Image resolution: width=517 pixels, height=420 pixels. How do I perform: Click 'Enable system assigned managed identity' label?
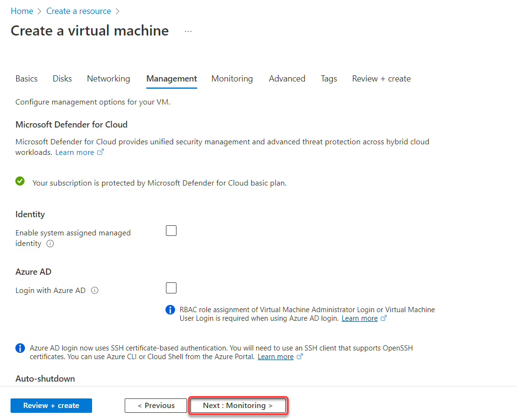point(73,238)
